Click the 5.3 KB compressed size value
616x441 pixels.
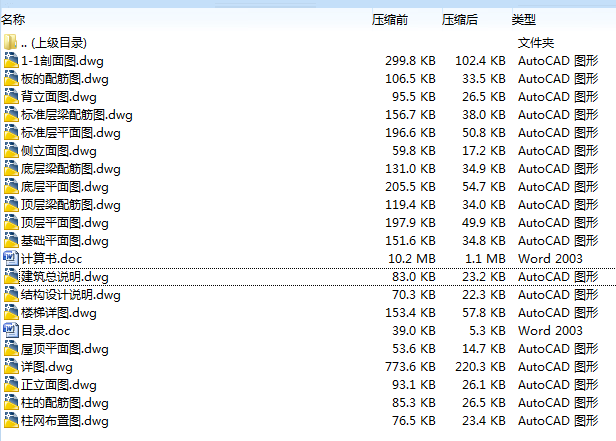487,331
